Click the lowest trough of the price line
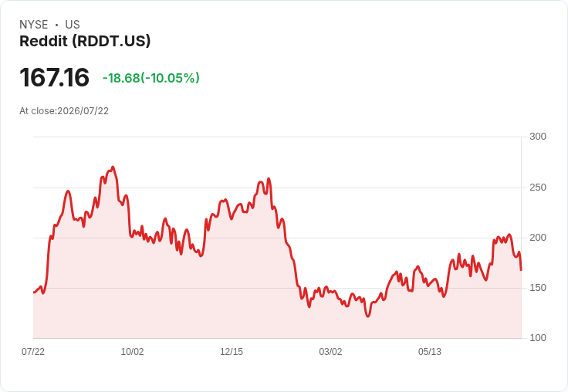Screen dimensions: 568x392 [368, 316]
